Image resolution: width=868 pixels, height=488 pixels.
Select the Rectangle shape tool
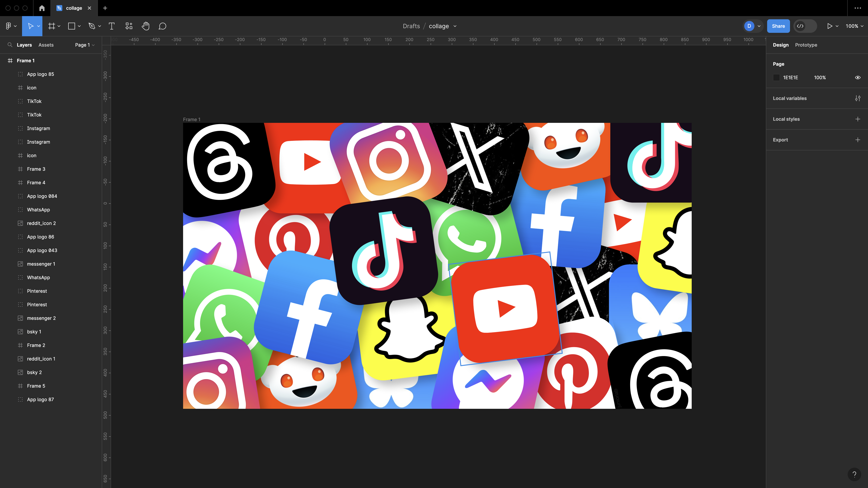pyautogui.click(x=71, y=26)
